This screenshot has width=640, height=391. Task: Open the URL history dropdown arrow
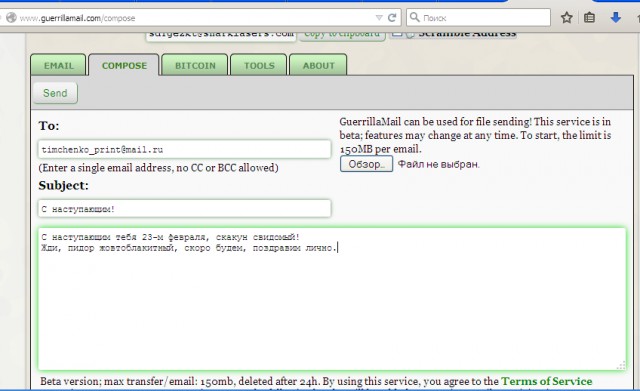click(379, 18)
